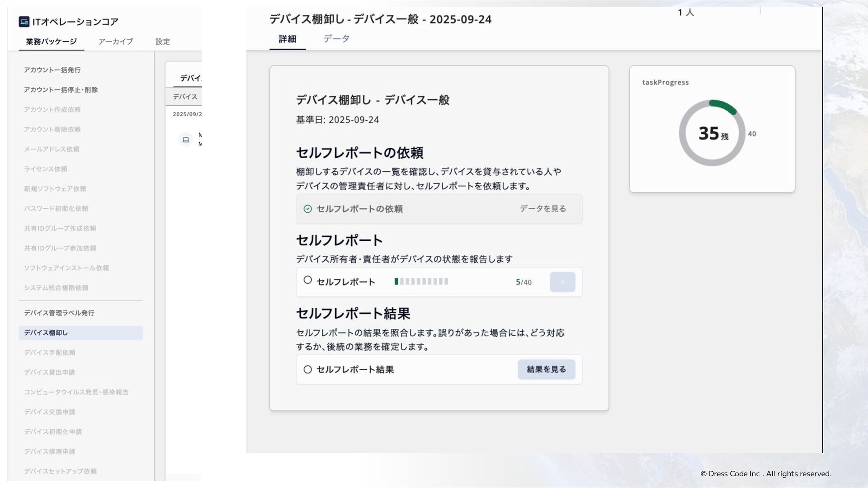Viewport: 868px width, 488px height.
Task: Click the laptop device icon in list
Action: [185, 140]
